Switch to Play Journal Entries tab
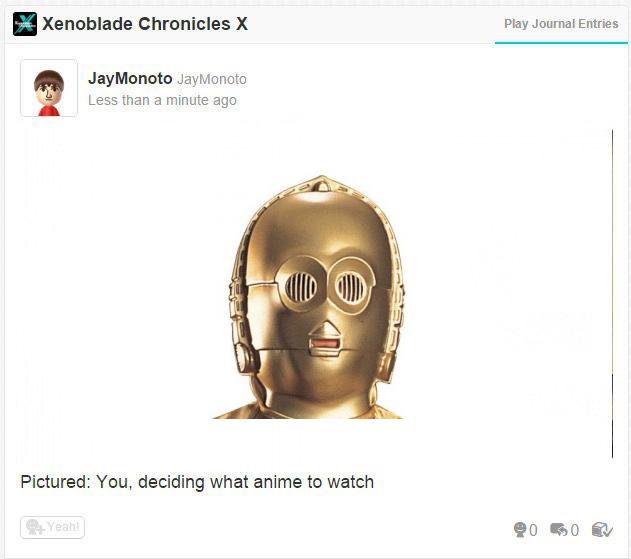631x559 pixels. coord(561,24)
